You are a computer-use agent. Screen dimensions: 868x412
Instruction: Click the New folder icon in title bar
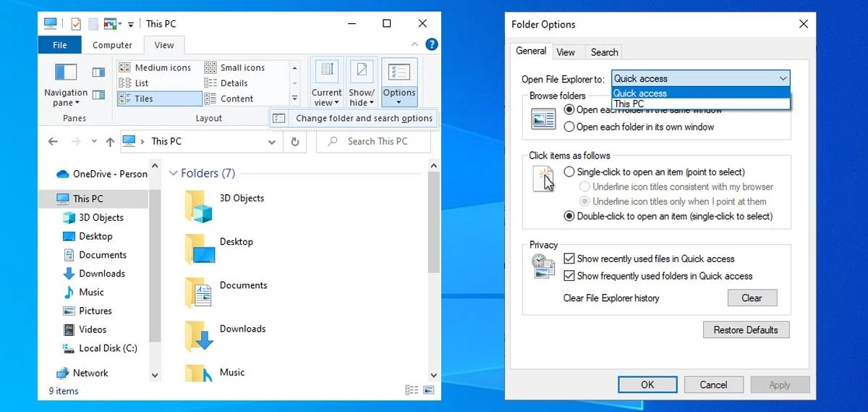pos(93,24)
